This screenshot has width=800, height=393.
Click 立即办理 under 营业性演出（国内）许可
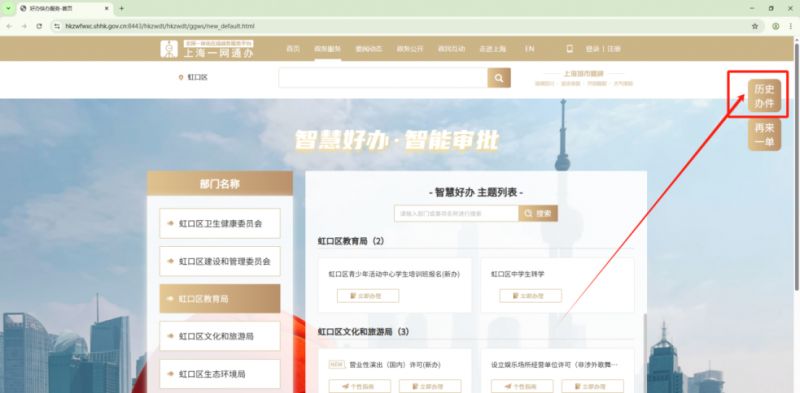coord(430,386)
